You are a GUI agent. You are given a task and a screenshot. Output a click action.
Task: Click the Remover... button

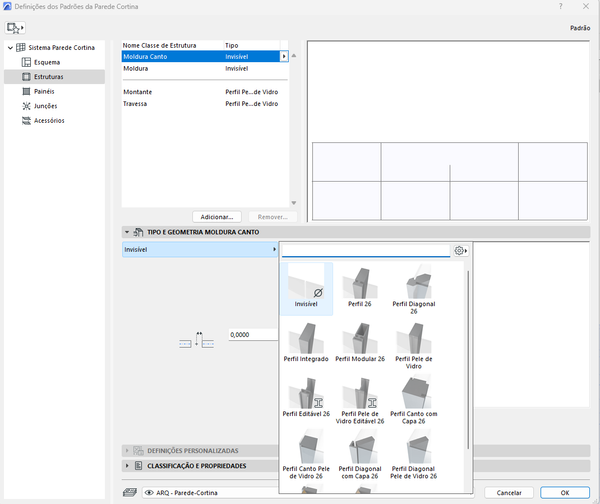coord(272,217)
